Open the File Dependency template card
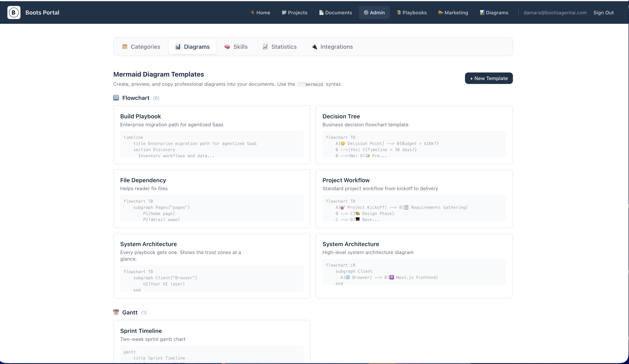629x364 pixels. coord(212,198)
